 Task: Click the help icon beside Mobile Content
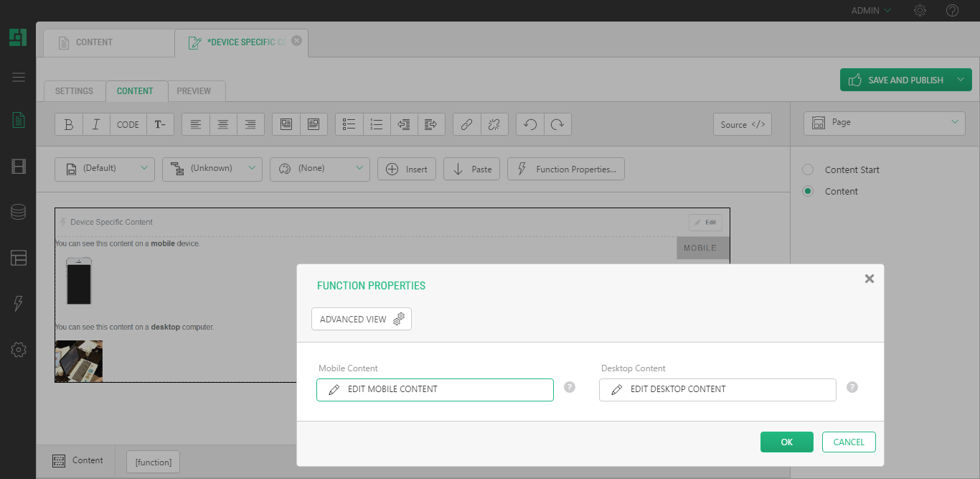pyautogui.click(x=570, y=387)
